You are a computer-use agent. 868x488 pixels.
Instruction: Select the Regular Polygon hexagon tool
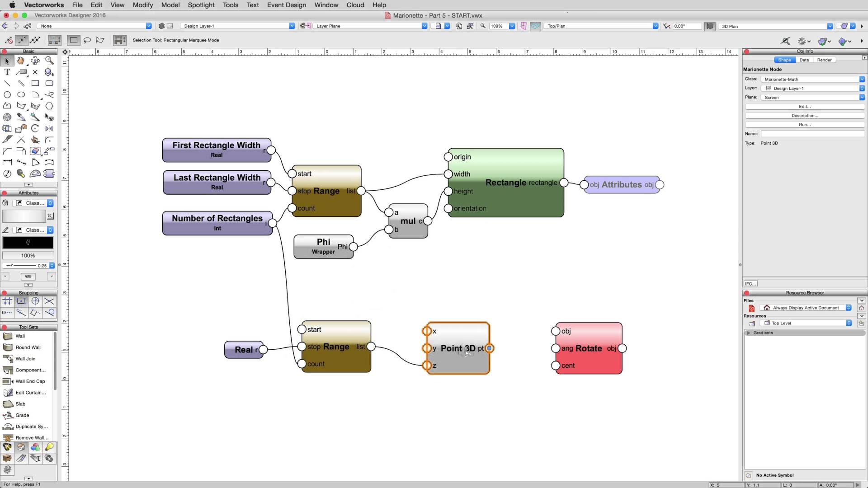(49, 106)
